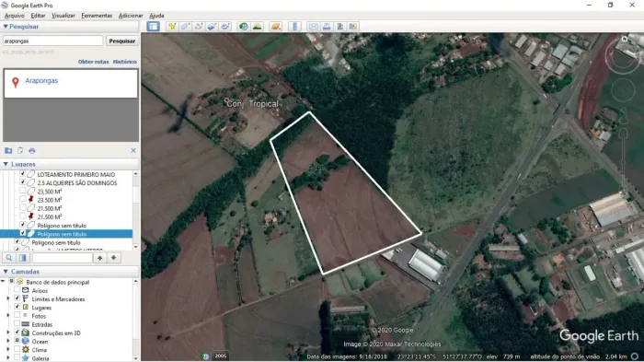Select the Add Polygon tool
This screenshot has width=644, height=362.
click(x=185, y=27)
